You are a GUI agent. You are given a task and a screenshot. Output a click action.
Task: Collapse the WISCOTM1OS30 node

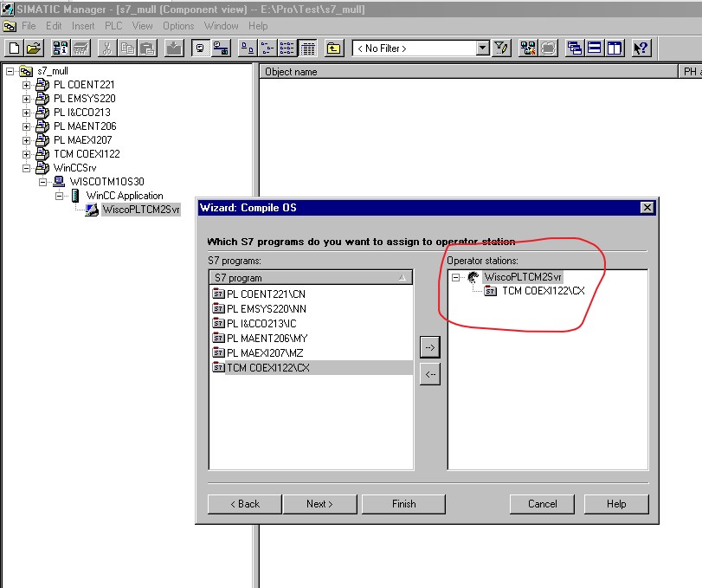coord(43,182)
